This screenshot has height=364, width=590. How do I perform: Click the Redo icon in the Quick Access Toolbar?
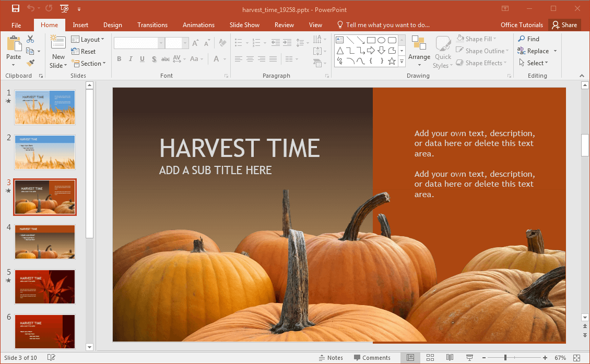pos(49,8)
